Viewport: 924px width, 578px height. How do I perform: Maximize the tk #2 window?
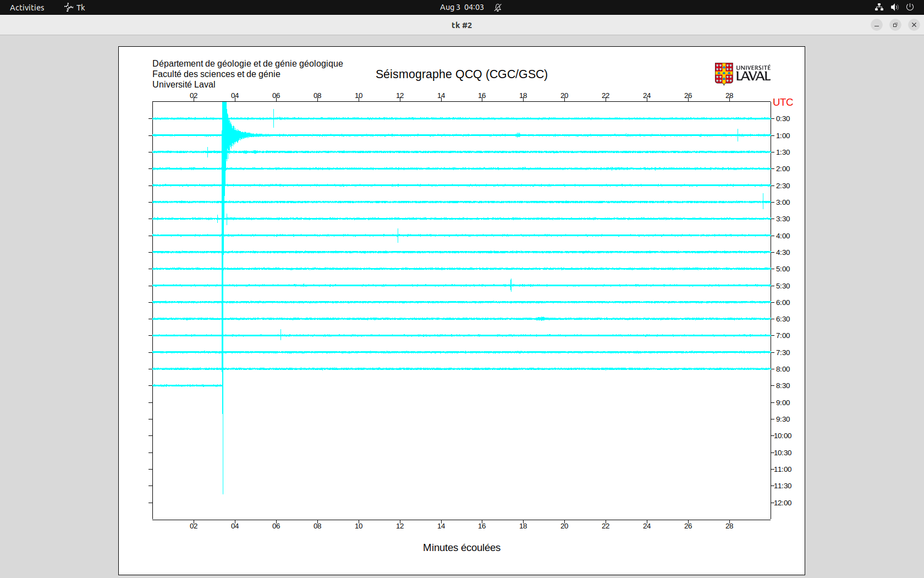[895, 25]
